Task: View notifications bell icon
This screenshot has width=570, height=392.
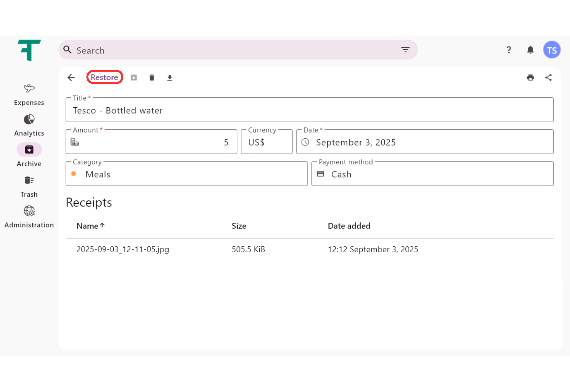Action: (530, 50)
